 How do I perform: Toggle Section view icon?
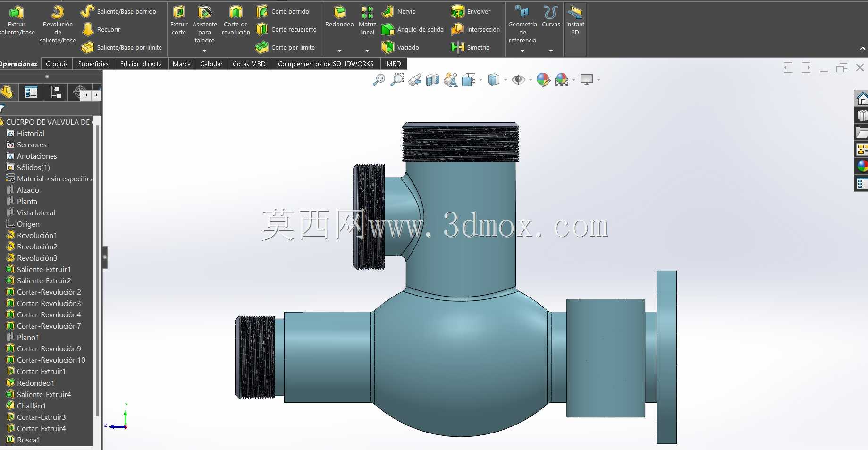tap(433, 80)
